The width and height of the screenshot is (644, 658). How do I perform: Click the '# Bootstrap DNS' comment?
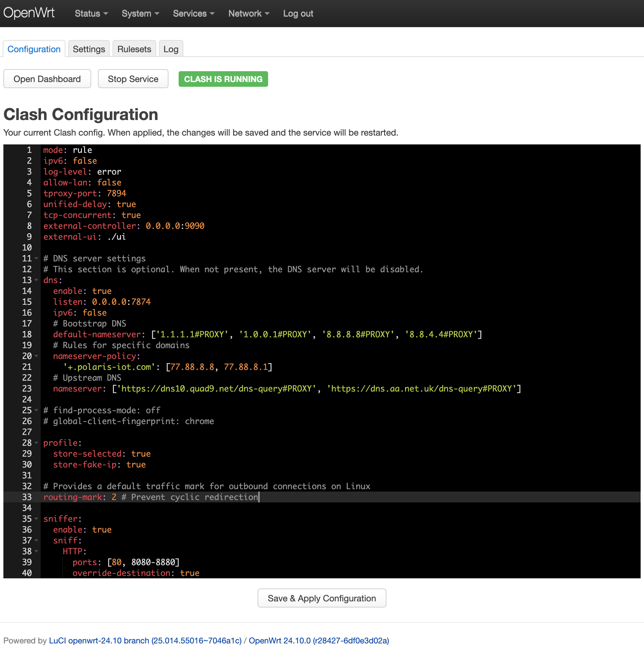tap(90, 324)
